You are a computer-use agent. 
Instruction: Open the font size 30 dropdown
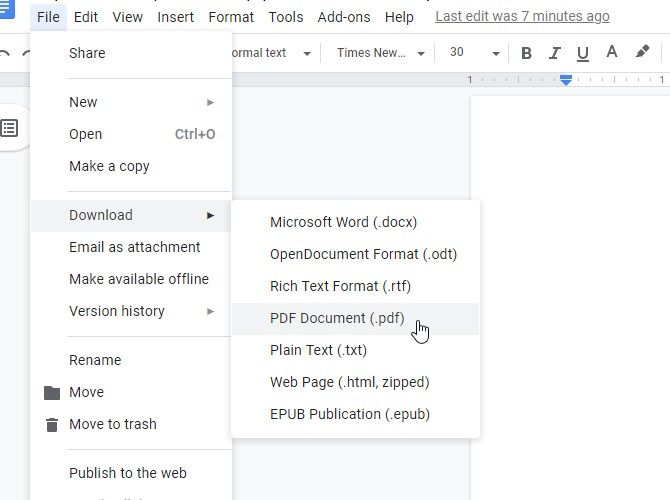[x=474, y=53]
